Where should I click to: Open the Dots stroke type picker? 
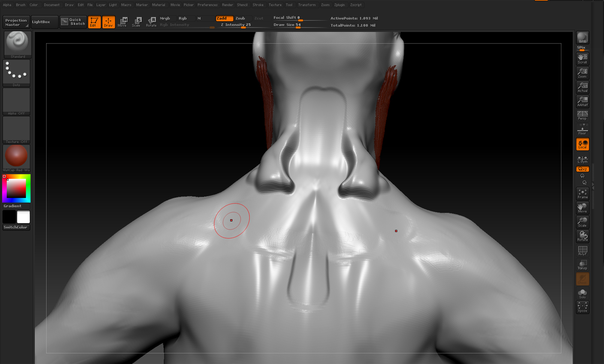(16, 73)
